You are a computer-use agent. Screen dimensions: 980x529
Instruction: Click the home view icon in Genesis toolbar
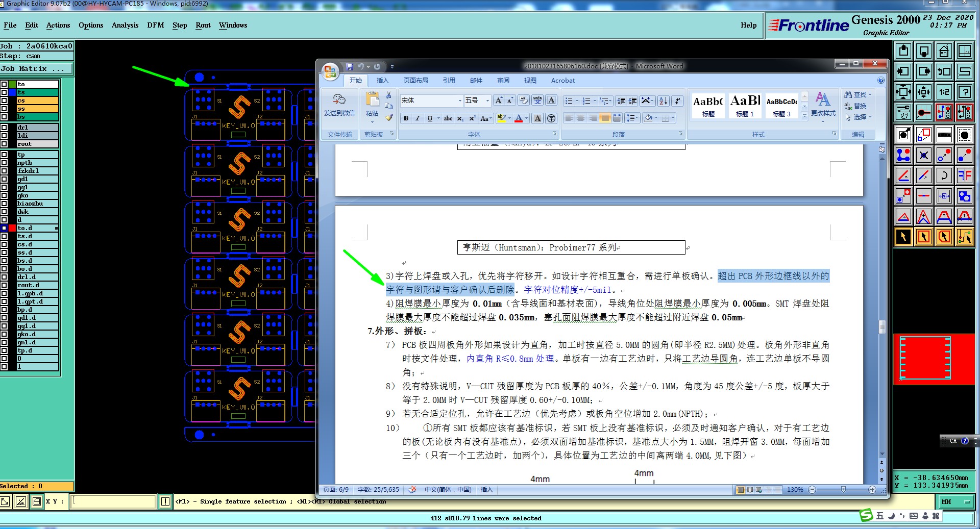[944, 52]
